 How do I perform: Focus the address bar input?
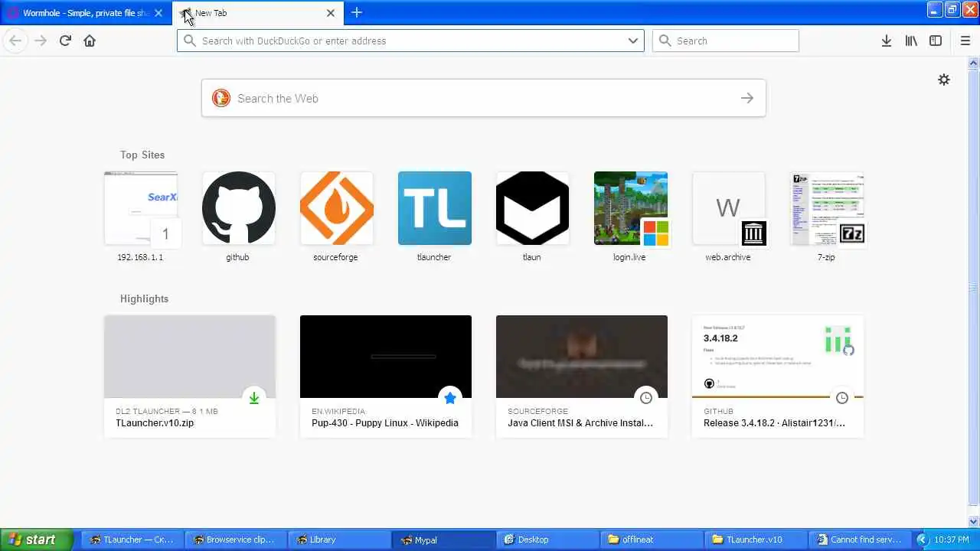click(x=410, y=41)
